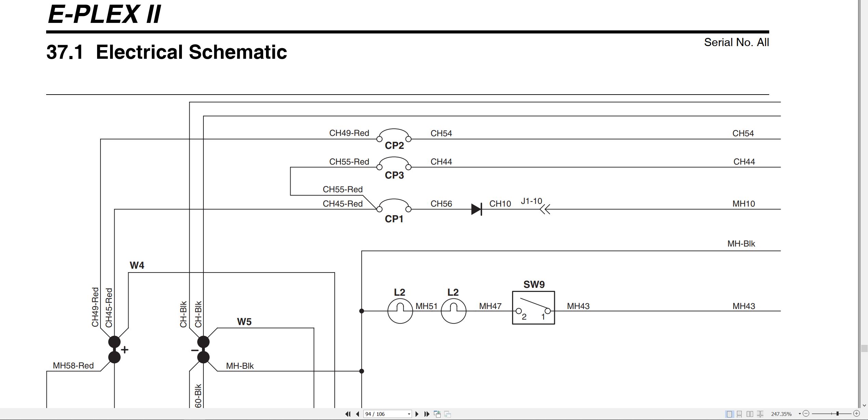
Task: Click the zoom in plus button
Action: (856, 414)
